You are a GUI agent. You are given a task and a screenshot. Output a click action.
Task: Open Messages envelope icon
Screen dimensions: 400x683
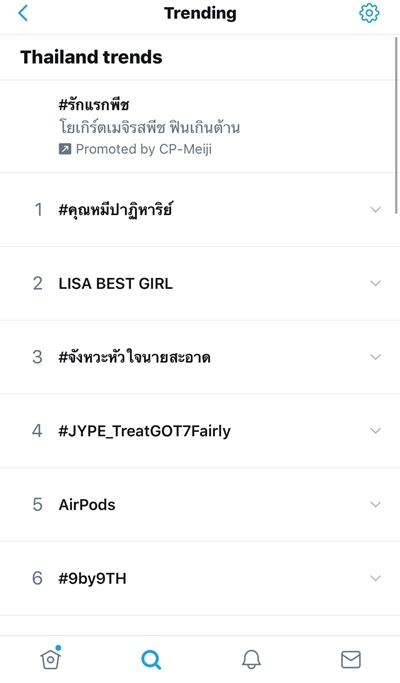tap(351, 659)
